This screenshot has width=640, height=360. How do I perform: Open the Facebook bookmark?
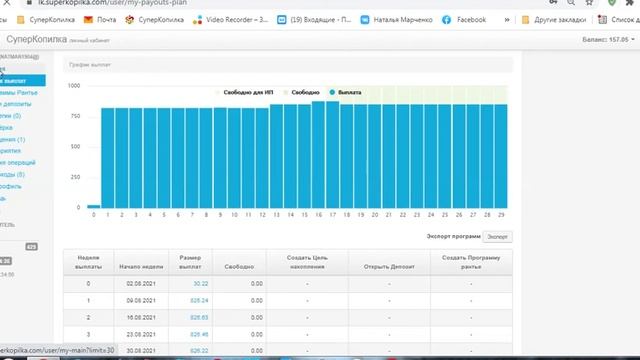tap(464, 20)
